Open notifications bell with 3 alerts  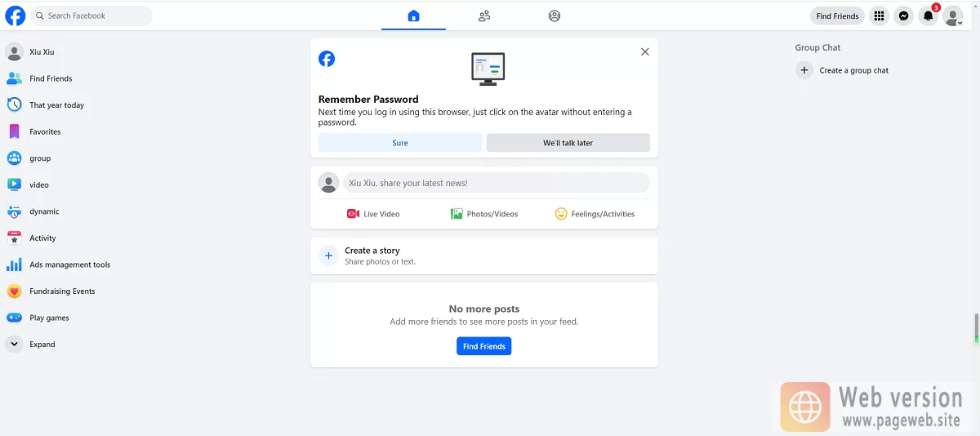click(928, 16)
